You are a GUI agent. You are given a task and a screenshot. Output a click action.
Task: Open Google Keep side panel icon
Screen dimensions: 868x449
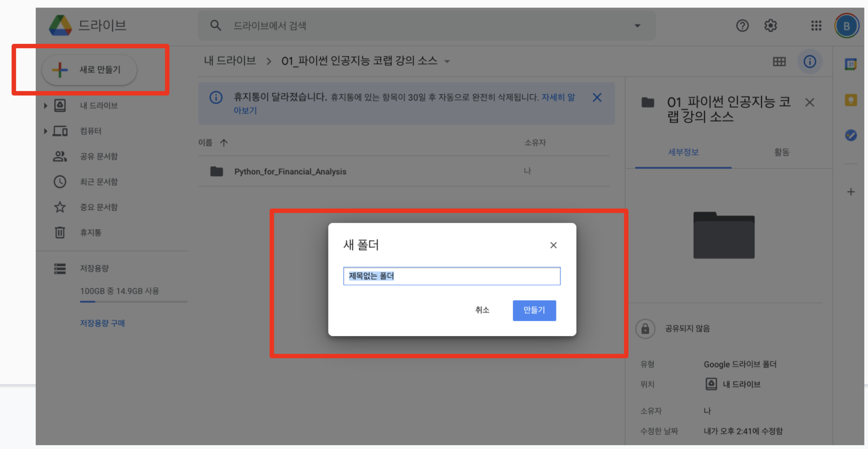click(x=851, y=100)
